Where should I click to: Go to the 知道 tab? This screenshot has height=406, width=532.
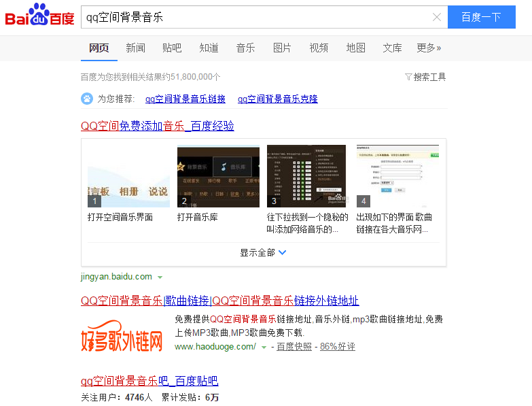coord(209,48)
